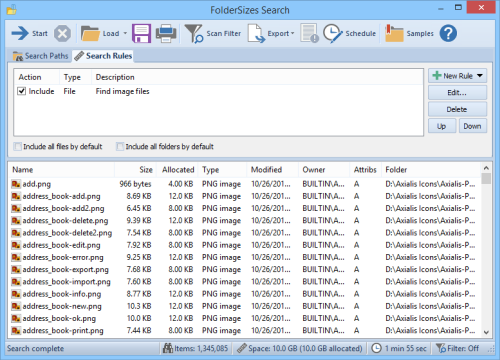
Task: Select address_book-ok.png in results
Action: (245, 318)
